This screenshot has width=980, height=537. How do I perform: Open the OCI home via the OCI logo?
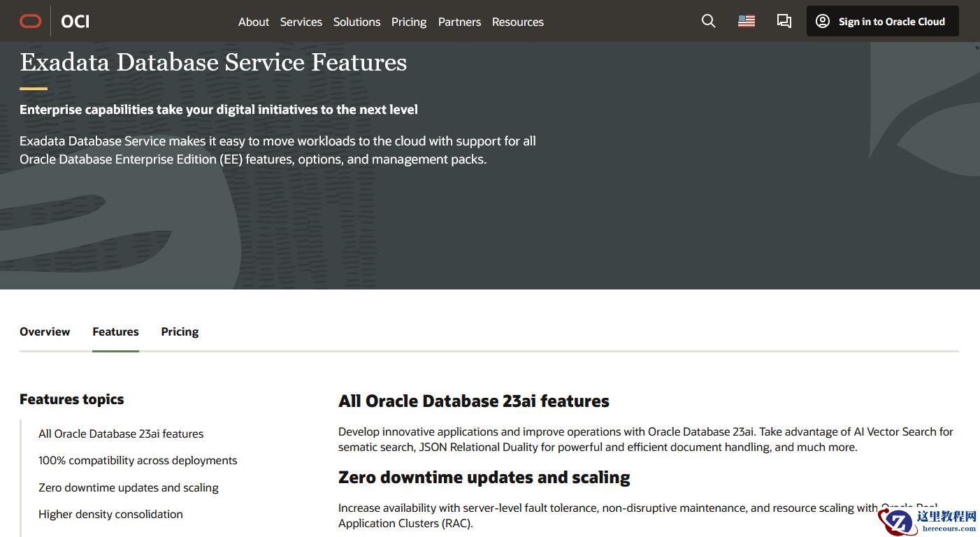tap(74, 21)
